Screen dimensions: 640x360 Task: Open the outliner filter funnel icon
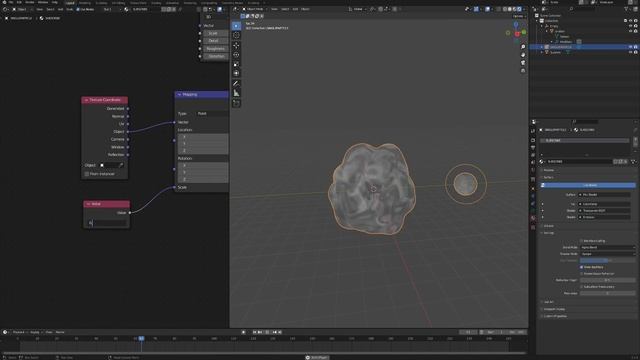click(x=627, y=9)
